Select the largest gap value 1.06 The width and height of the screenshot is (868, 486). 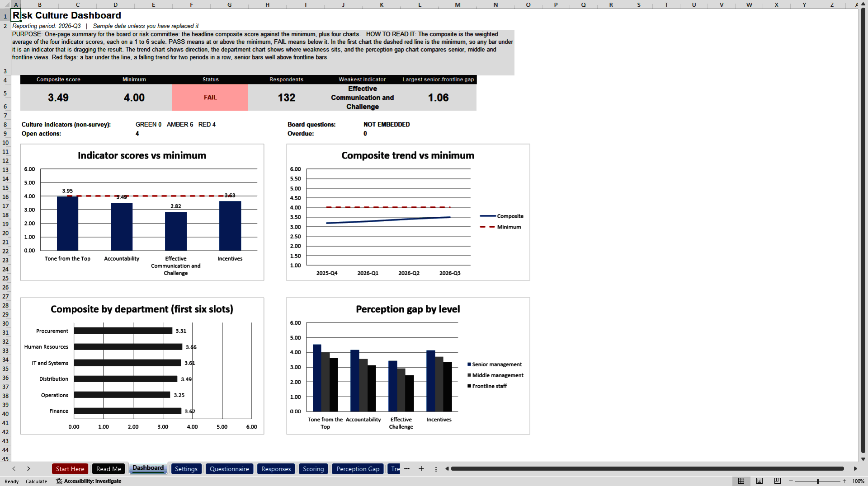(439, 98)
